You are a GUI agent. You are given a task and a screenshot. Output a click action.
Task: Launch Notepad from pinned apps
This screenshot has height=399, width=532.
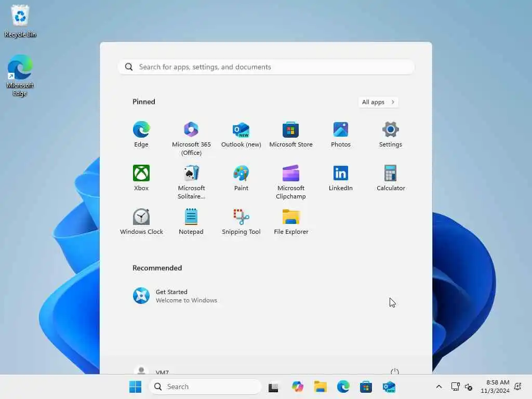[191, 221]
